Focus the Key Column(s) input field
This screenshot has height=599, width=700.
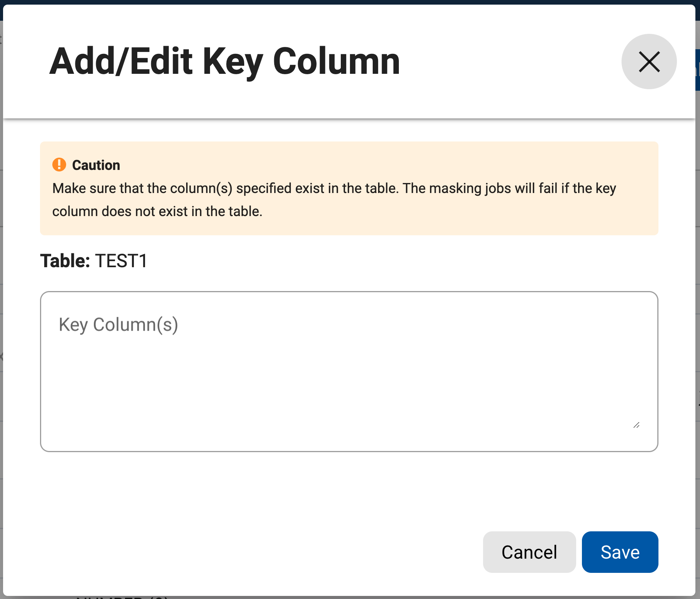click(x=349, y=369)
